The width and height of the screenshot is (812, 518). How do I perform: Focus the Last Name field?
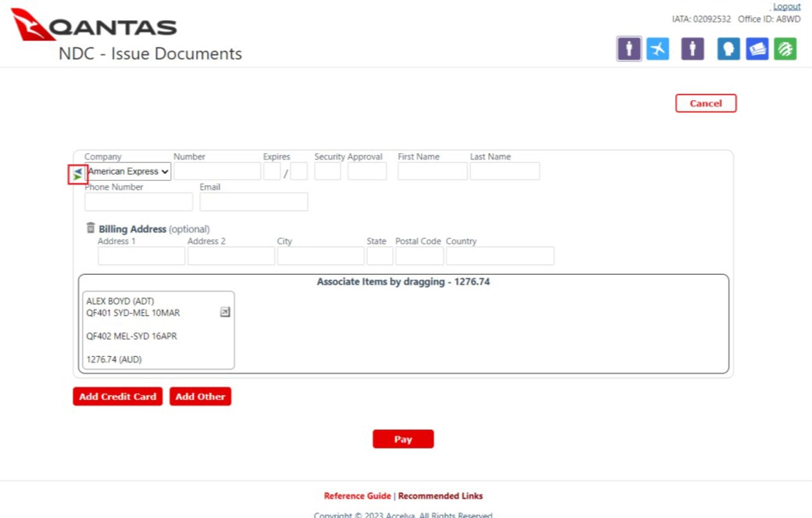pos(505,171)
